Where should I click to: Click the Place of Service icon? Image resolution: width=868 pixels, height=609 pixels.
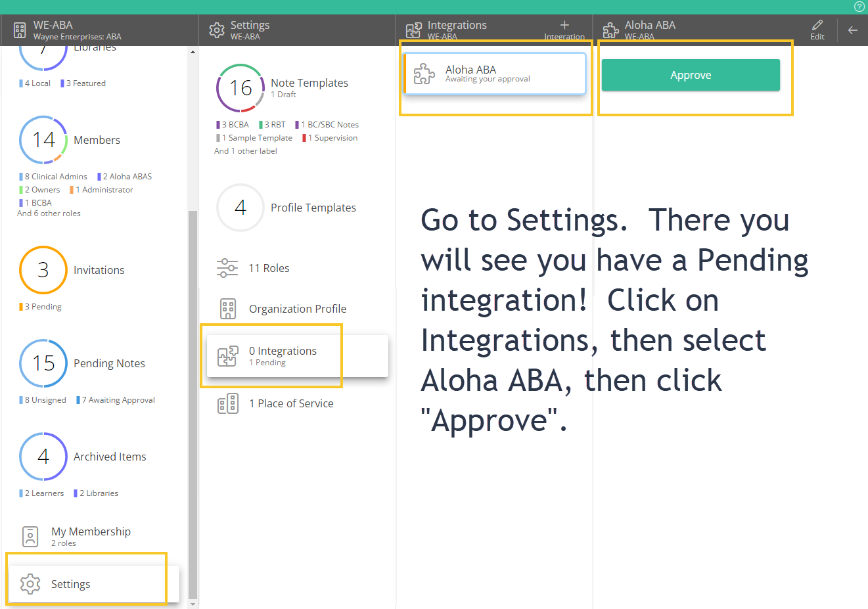[228, 403]
